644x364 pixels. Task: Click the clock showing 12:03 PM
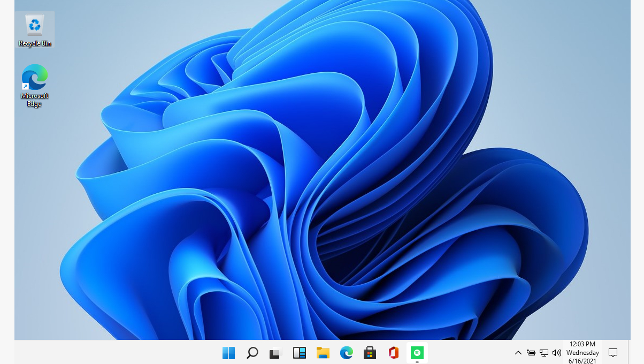coord(582,344)
